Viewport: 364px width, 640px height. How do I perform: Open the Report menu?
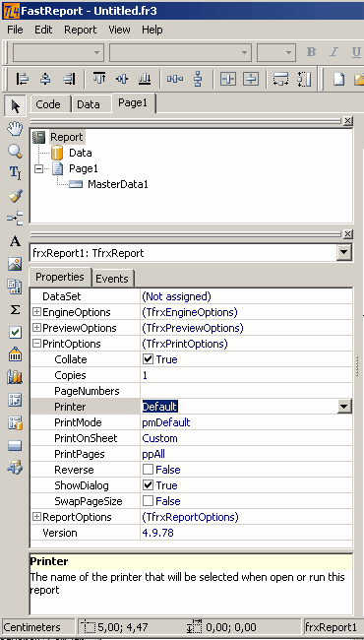pos(81,30)
